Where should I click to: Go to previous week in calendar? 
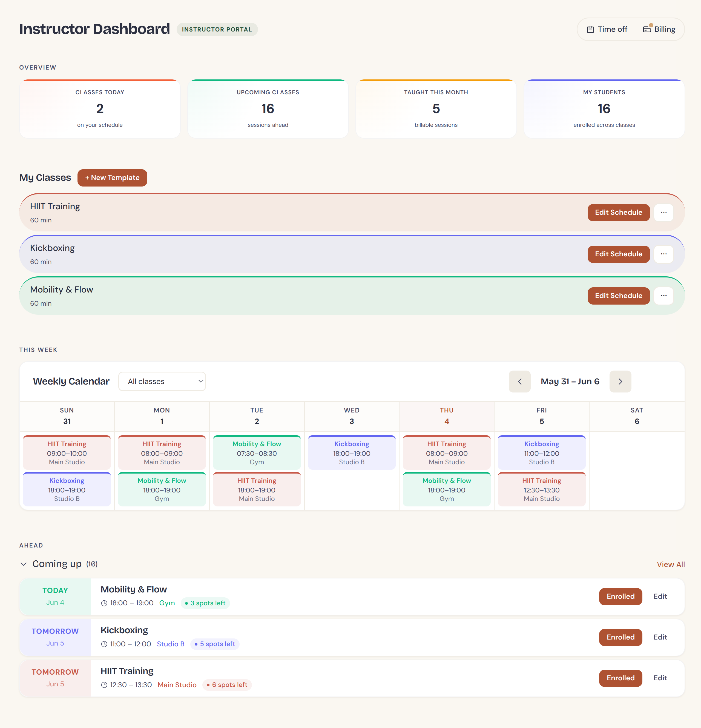point(519,382)
